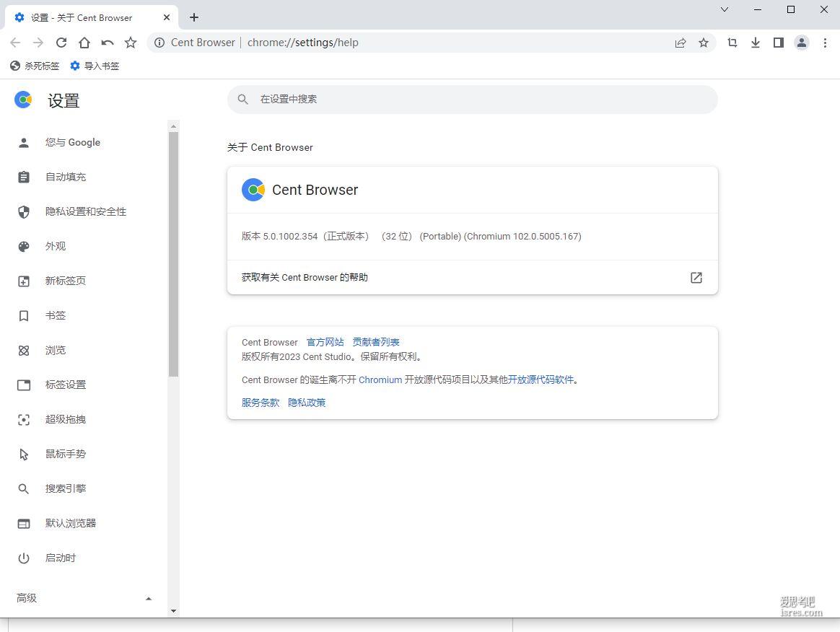Collapse the 高级 section arrow
The image size is (840, 632).
coord(149,598)
